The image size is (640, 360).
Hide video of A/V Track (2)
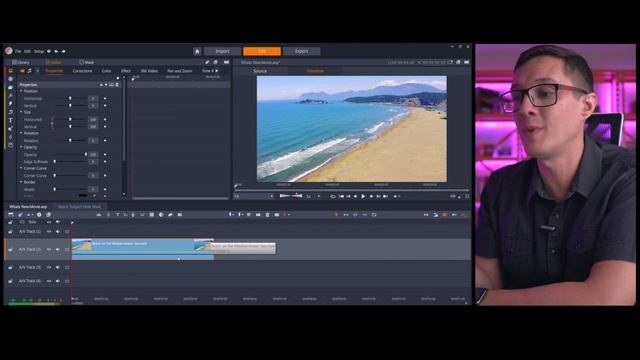pos(49,249)
